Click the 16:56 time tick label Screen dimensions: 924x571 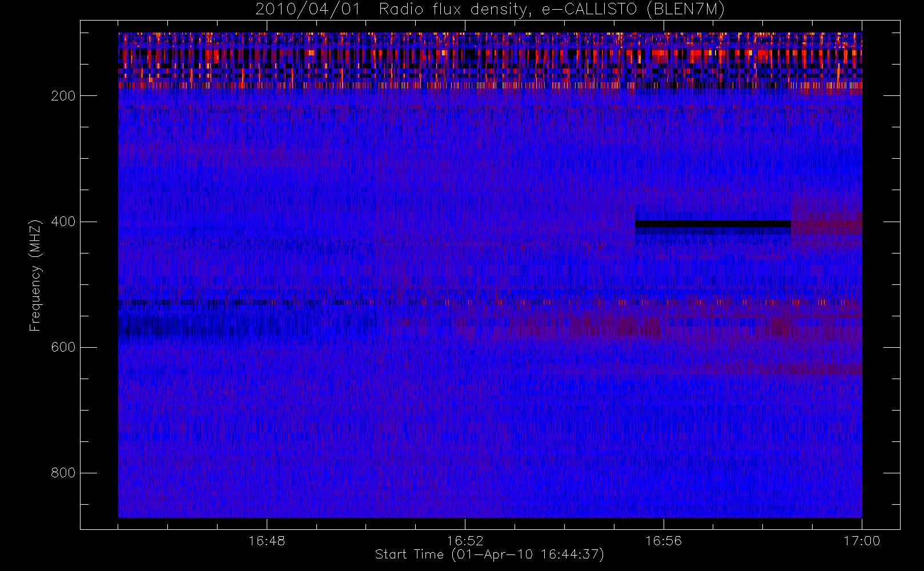(664, 541)
